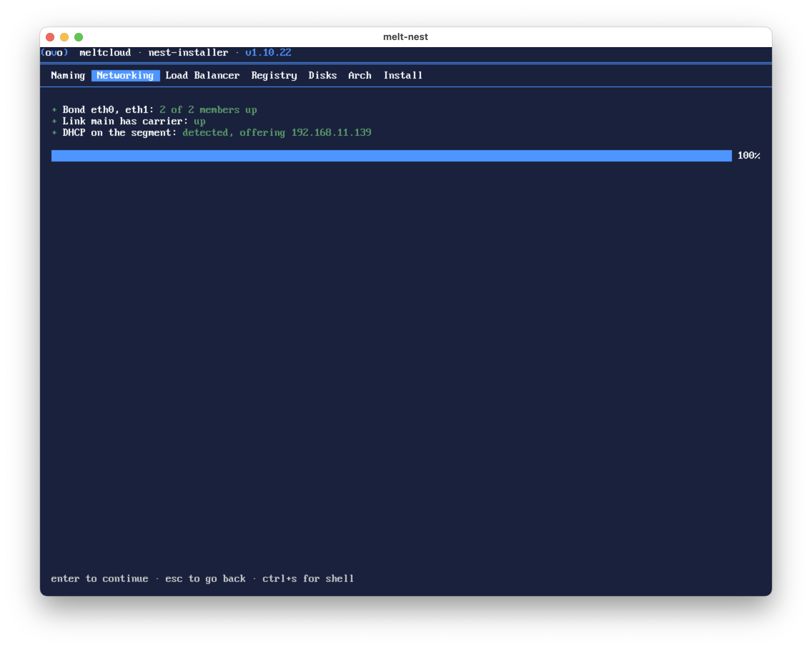Click the 100% progress label
Image resolution: width=812 pixels, height=649 pixels.
[x=749, y=155]
